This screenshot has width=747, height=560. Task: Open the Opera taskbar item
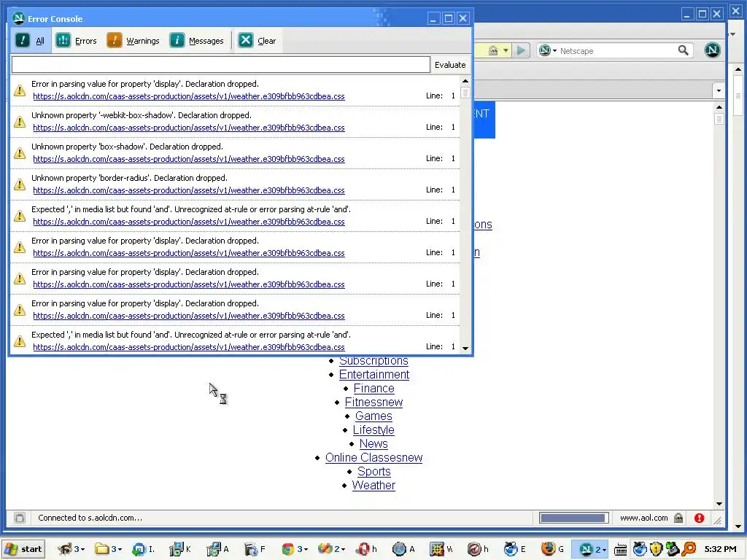[x=367, y=550]
